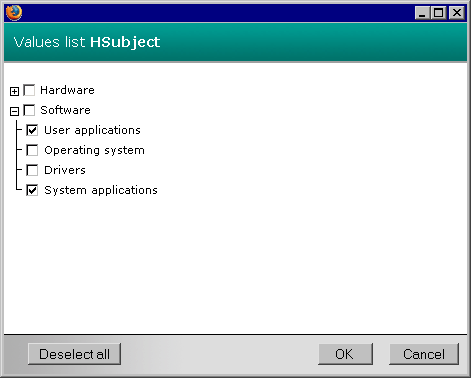
Task: Enable the Operating system checkbox
Action: (x=32, y=150)
